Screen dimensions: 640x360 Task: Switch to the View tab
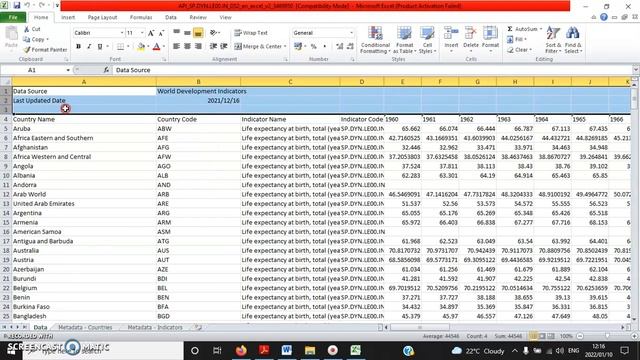225,18
